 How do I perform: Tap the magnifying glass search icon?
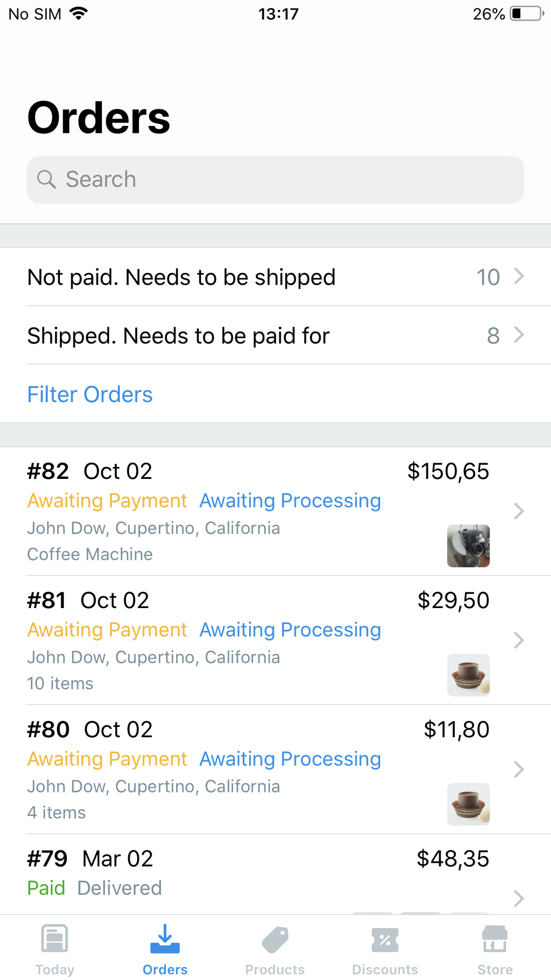(x=46, y=179)
